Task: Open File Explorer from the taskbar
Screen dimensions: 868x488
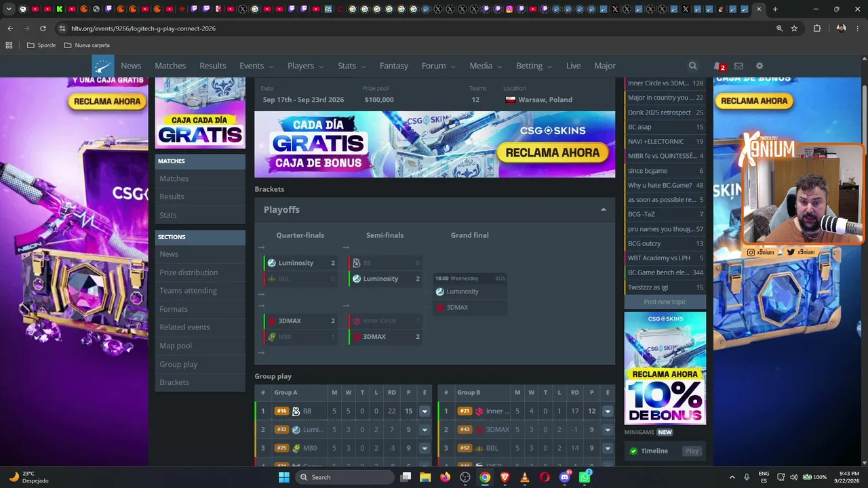Action: tap(425, 477)
